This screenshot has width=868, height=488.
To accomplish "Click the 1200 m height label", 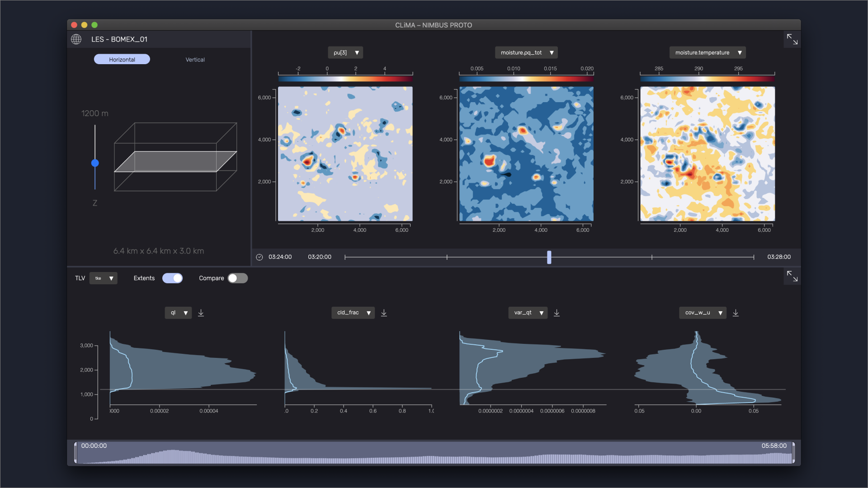I will [x=95, y=113].
